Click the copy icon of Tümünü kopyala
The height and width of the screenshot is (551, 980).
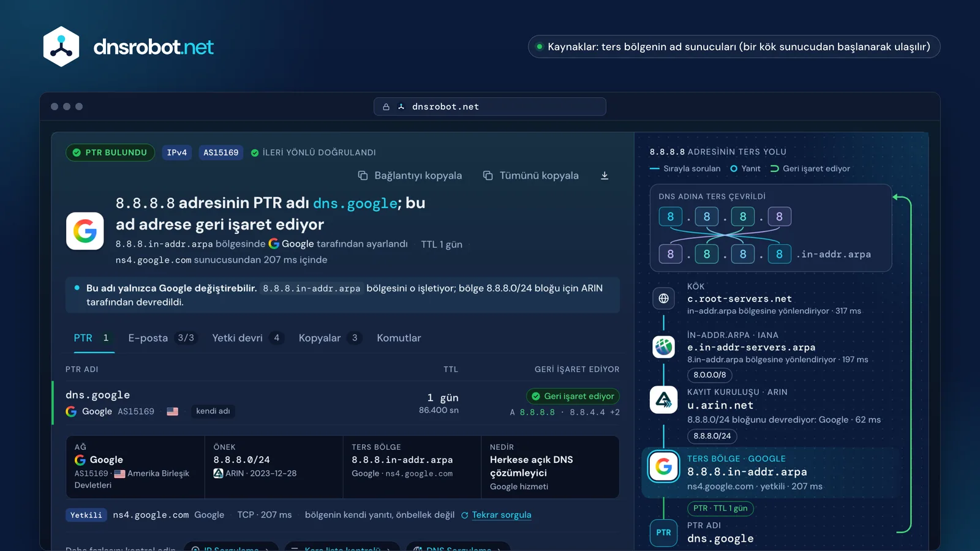(488, 176)
